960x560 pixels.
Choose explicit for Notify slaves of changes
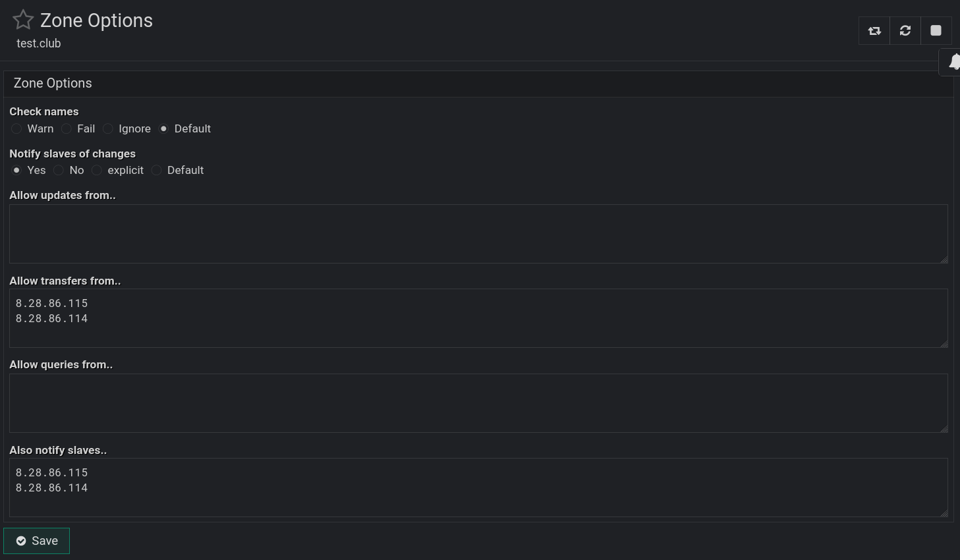click(x=97, y=171)
